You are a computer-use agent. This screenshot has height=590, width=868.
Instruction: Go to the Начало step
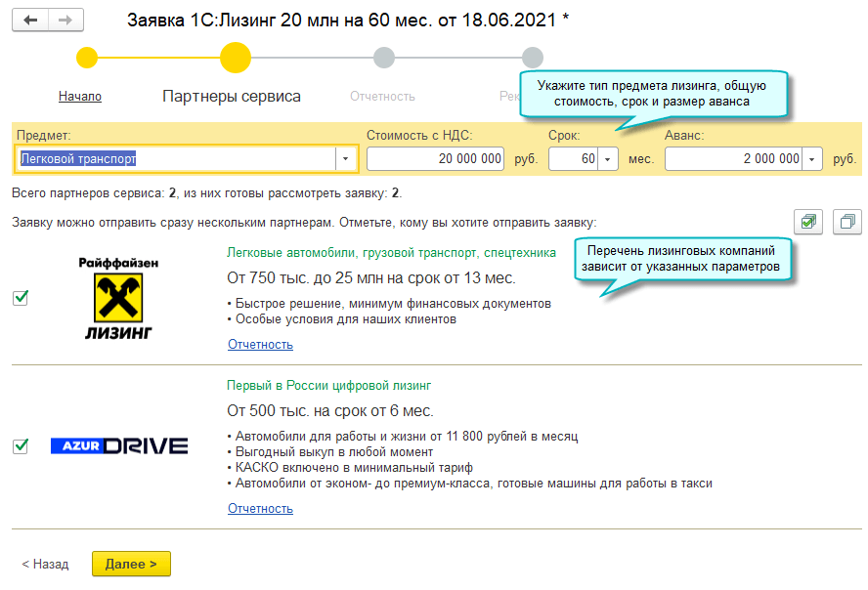(80, 97)
